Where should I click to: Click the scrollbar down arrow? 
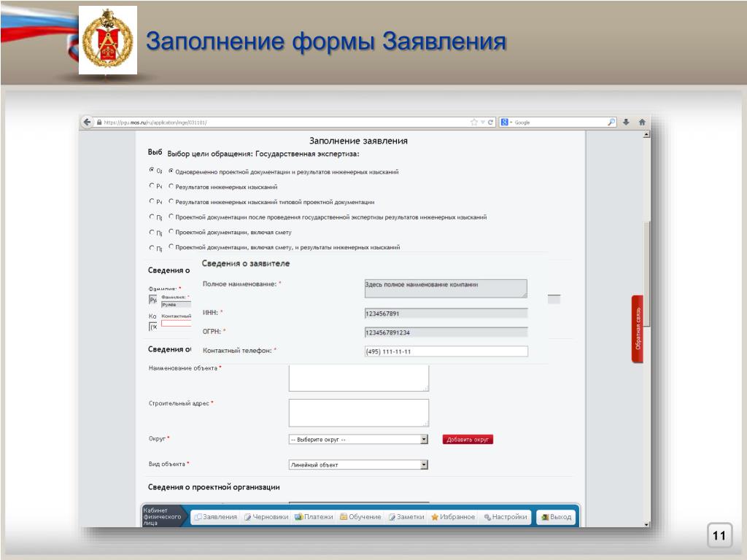(x=646, y=524)
